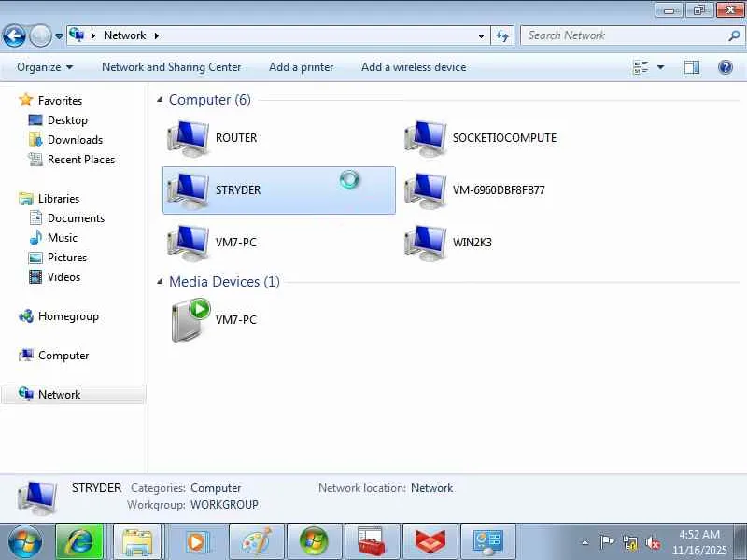Open the Music library
Screen dimensions: 747x560
pos(62,238)
